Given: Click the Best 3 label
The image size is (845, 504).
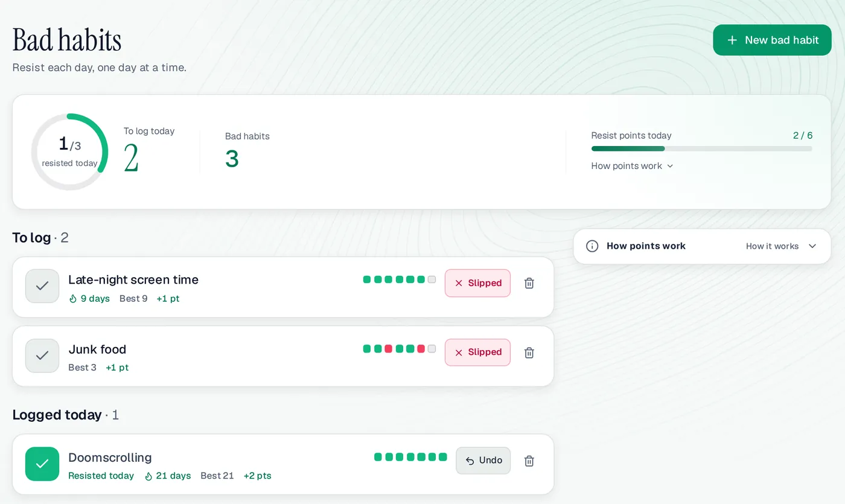Looking at the screenshot, I should click(x=82, y=368).
